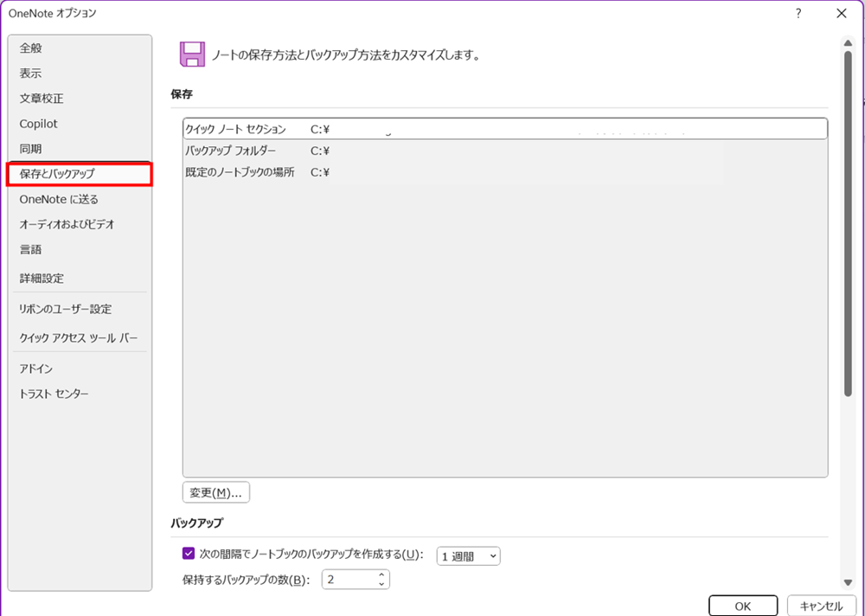Click the purple floppy disk save icon
This screenshot has height=616, width=865.
coord(192,55)
